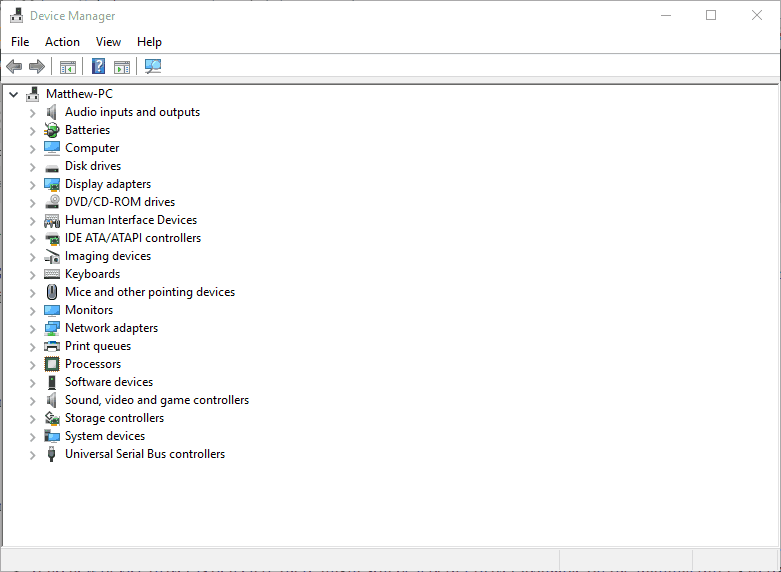Open the View menu
This screenshot has width=781, height=572.
(x=108, y=42)
